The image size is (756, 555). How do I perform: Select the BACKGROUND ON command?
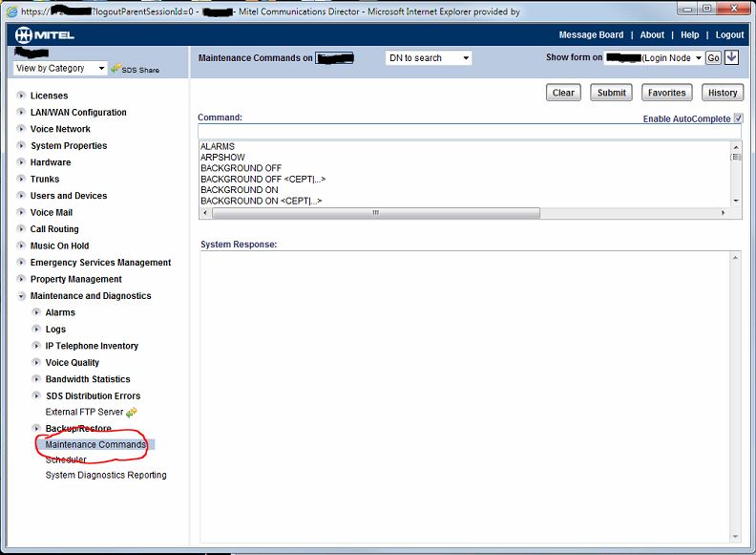click(x=240, y=190)
